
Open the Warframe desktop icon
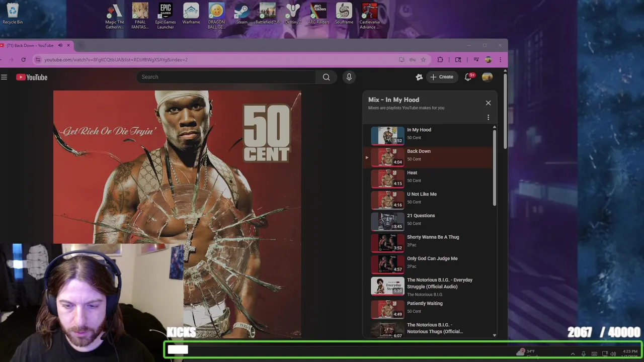click(191, 14)
